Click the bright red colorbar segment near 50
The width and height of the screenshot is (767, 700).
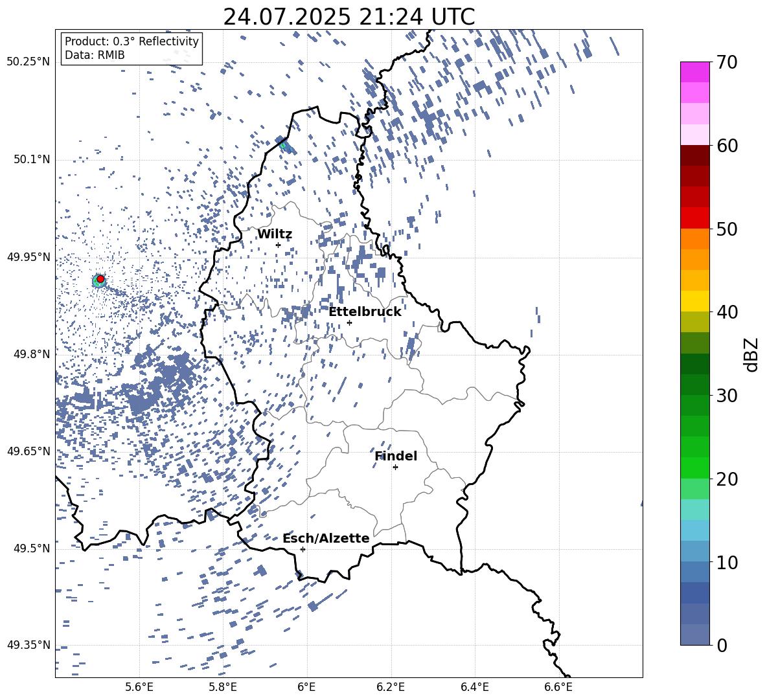point(694,218)
